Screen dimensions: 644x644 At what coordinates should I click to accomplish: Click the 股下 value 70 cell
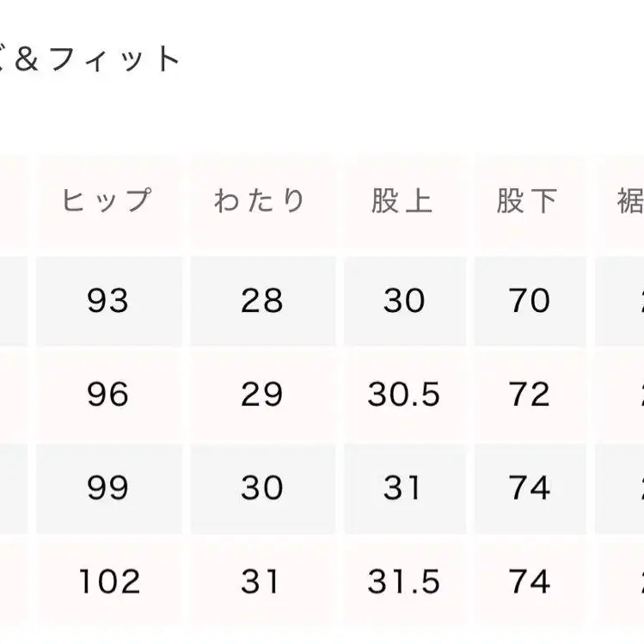(528, 301)
